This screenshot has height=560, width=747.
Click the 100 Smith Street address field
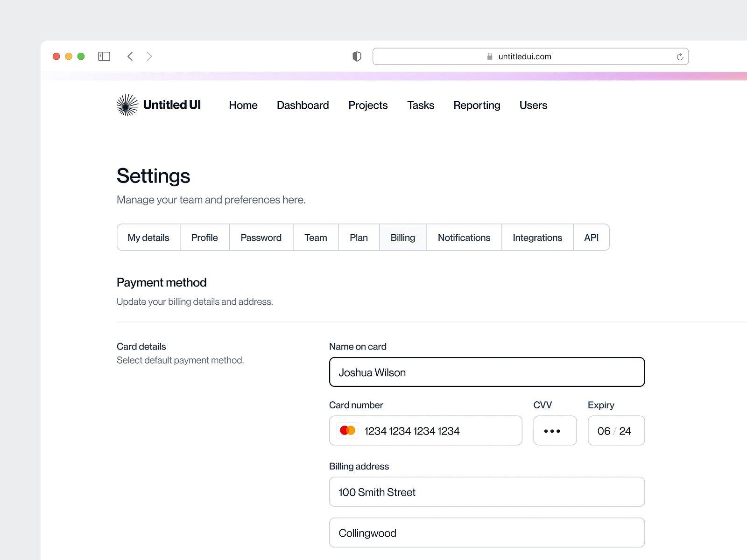coord(486,492)
